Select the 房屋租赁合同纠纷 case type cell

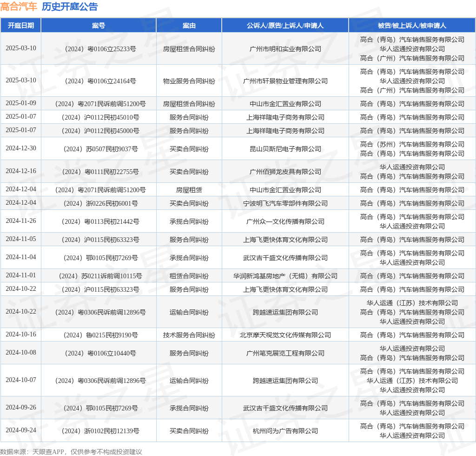coord(189,48)
